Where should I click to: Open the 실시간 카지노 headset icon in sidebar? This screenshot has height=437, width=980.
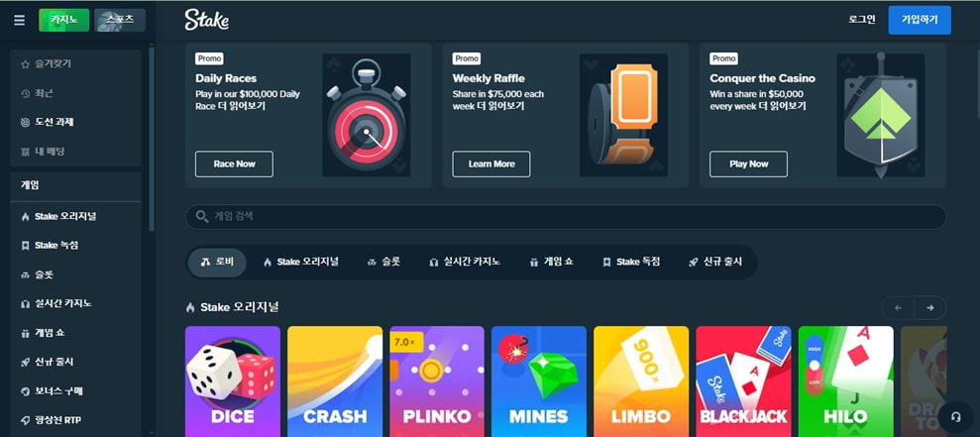tap(25, 304)
